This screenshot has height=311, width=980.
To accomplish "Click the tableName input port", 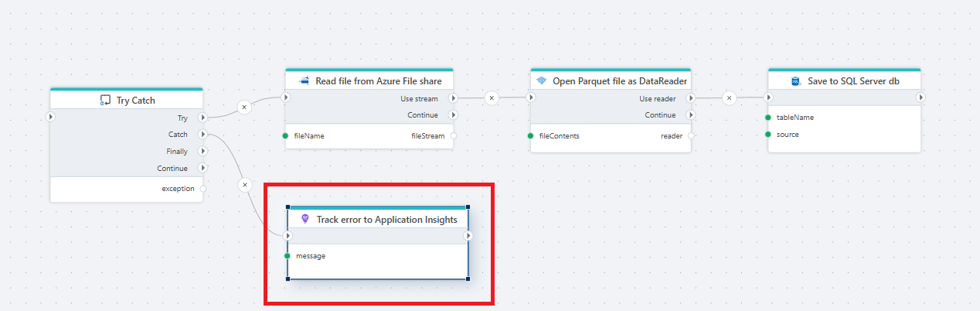I will (768, 118).
